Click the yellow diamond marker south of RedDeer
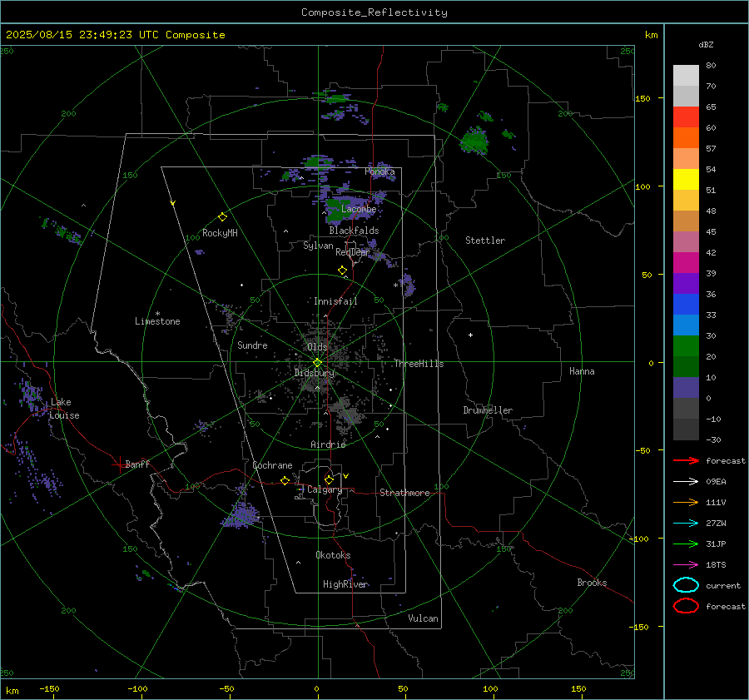The width and height of the screenshot is (749, 700). 342,271
